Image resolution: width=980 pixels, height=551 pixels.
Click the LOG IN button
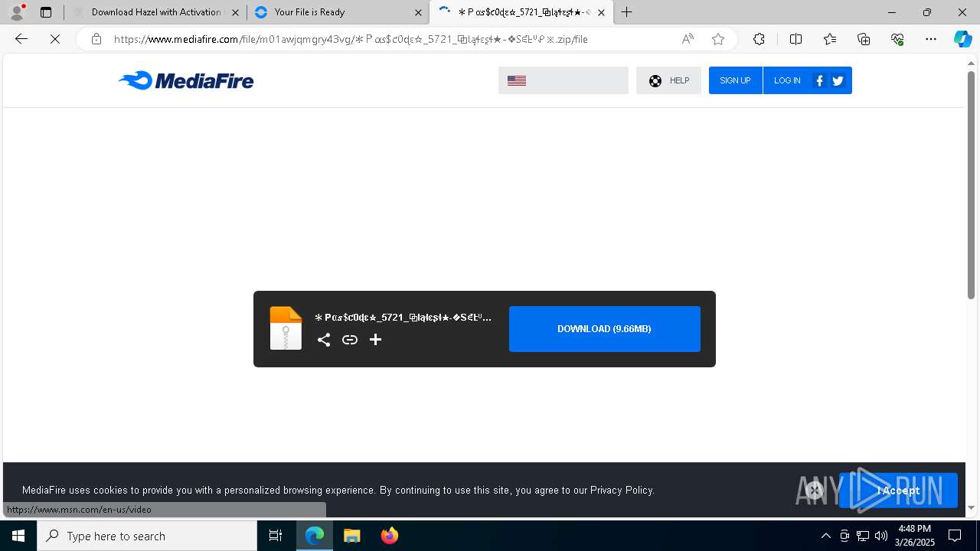click(x=787, y=80)
